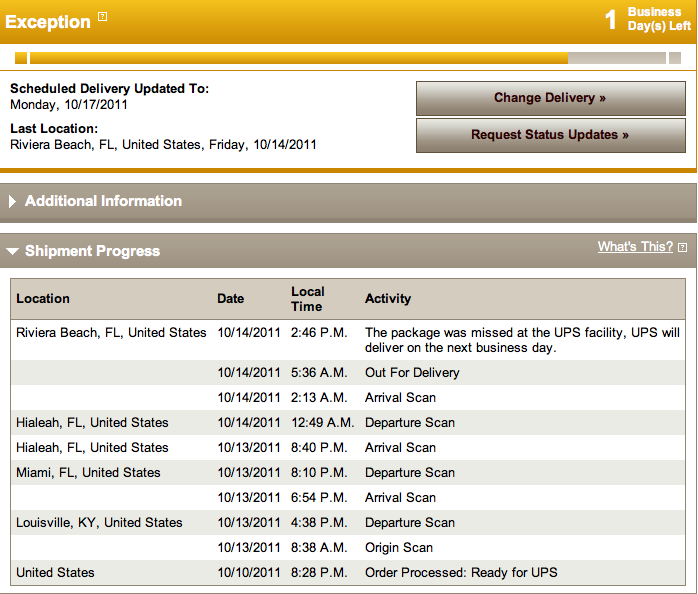This screenshot has height=594, width=698.
Task: Click the Date column header
Action: [x=231, y=299]
